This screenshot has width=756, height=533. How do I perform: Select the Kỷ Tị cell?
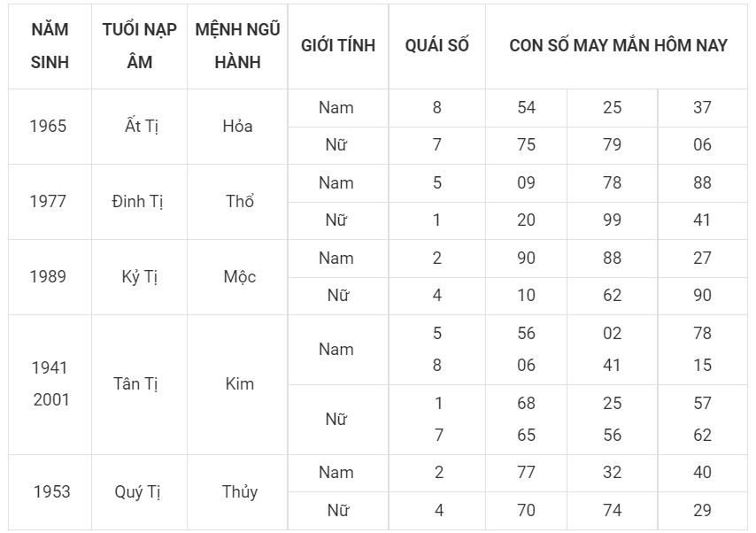(x=139, y=277)
